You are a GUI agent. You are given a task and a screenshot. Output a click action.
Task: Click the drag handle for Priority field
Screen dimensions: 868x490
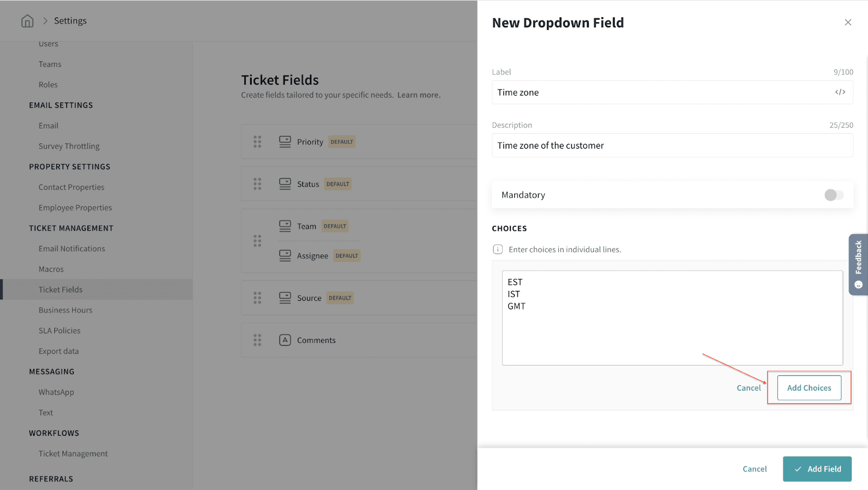[257, 142]
